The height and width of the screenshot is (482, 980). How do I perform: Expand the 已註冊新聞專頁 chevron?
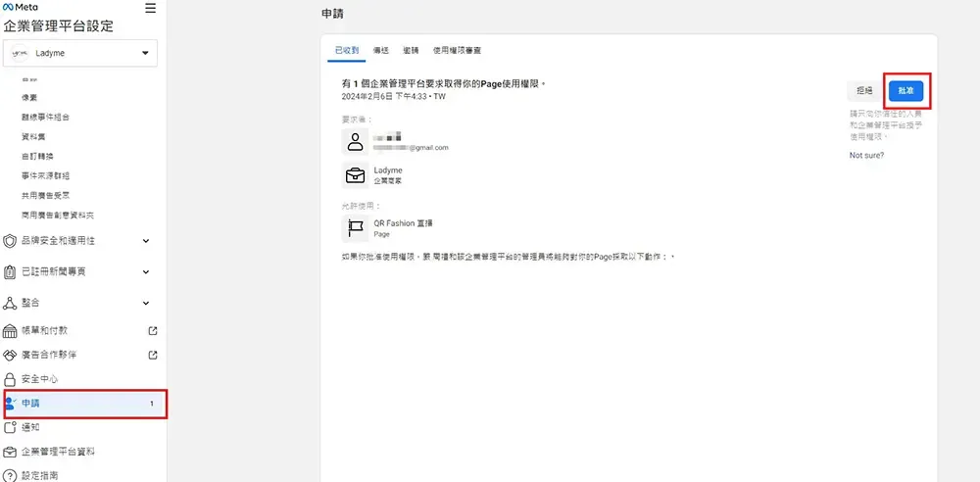pyautogui.click(x=146, y=272)
